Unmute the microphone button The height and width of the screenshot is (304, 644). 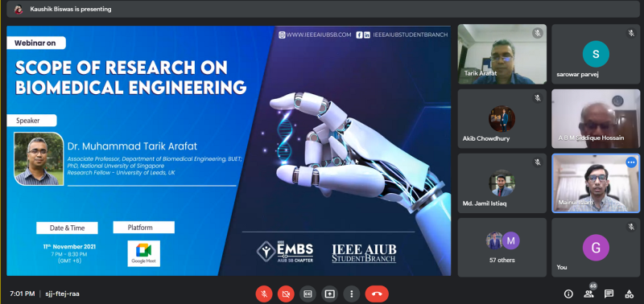pyautogui.click(x=264, y=294)
